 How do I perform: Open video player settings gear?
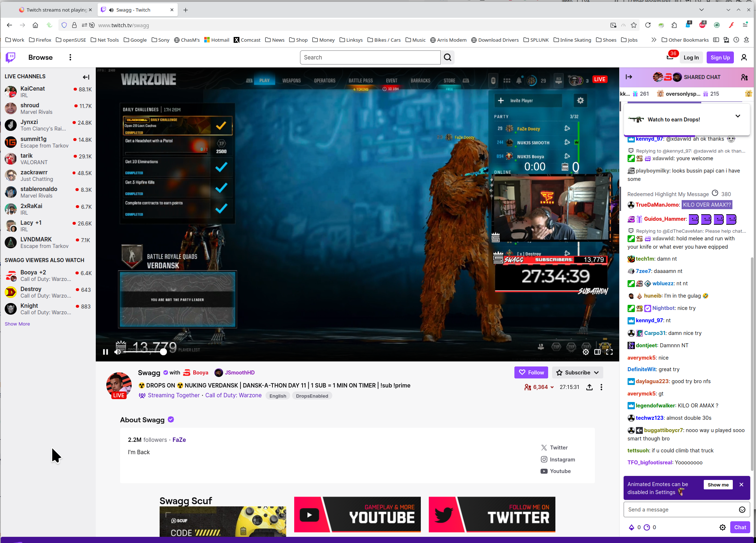tap(586, 352)
